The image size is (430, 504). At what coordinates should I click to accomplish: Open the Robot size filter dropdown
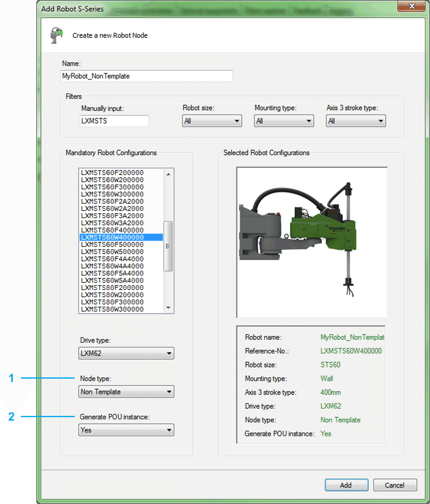click(212, 121)
